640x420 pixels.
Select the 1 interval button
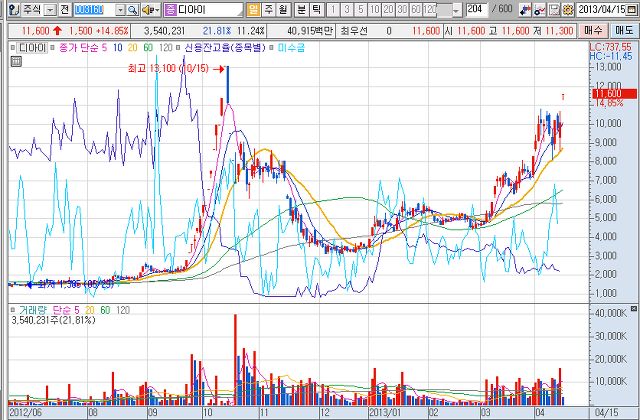(x=333, y=10)
